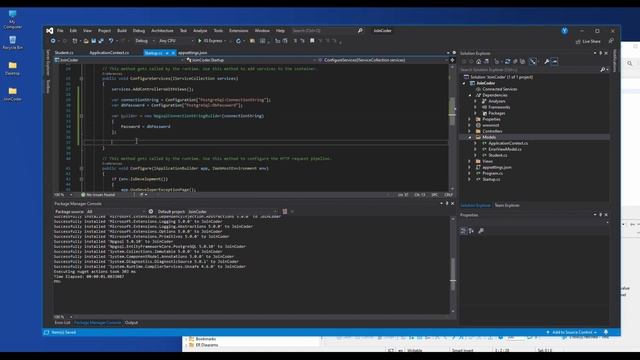Open the Window menu
This screenshot has height=360, width=640.
262,31
